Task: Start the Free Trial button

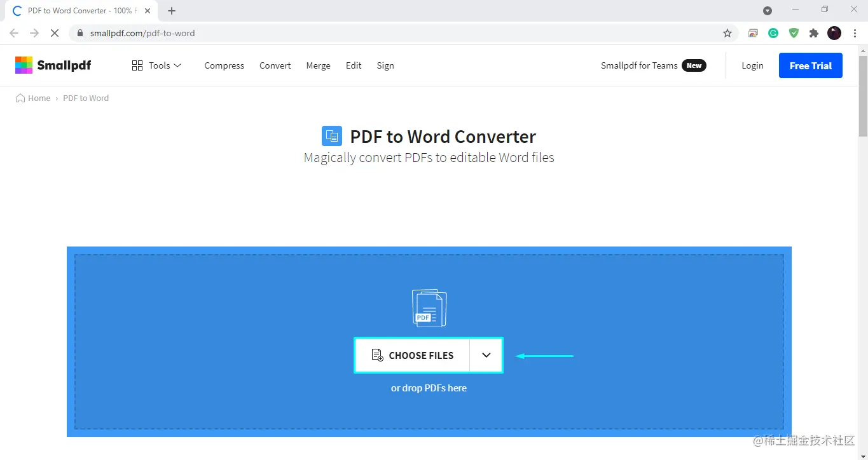Action: coord(811,65)
